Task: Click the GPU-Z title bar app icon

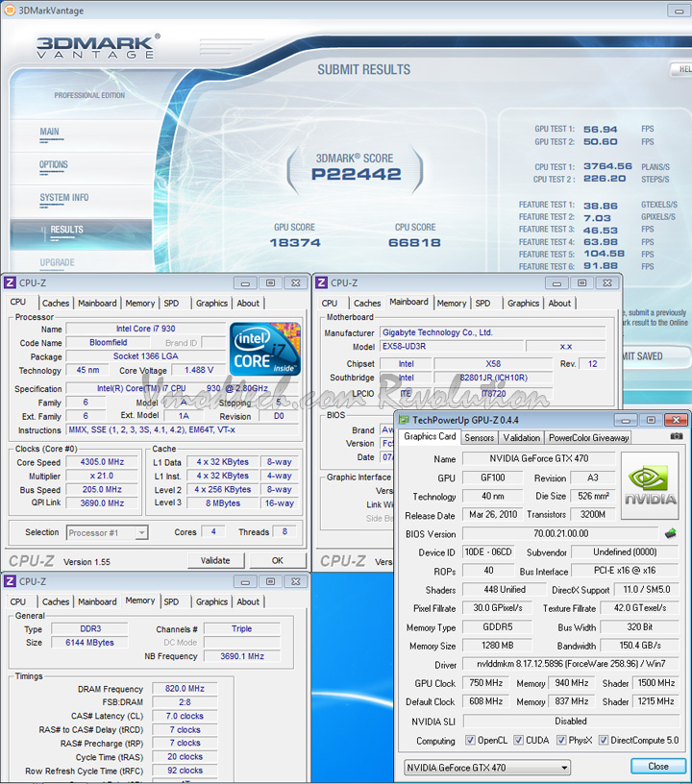Action: coord(404,420)
